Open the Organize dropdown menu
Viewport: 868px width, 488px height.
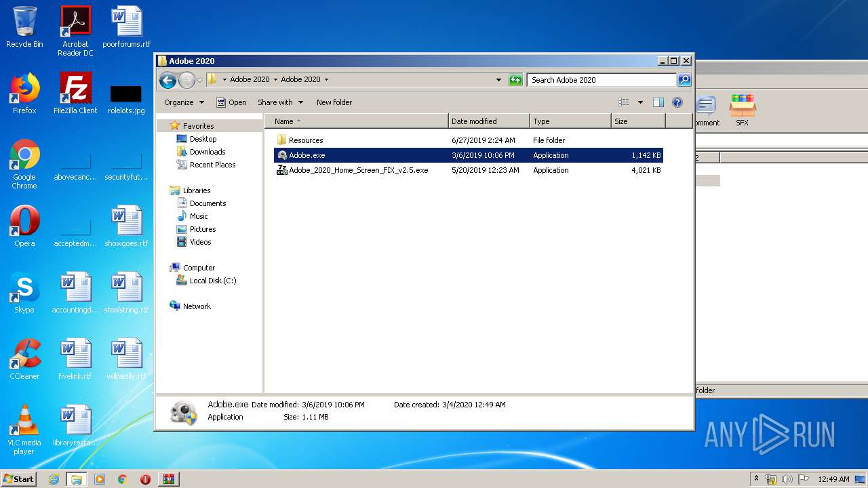click(184, 102)
